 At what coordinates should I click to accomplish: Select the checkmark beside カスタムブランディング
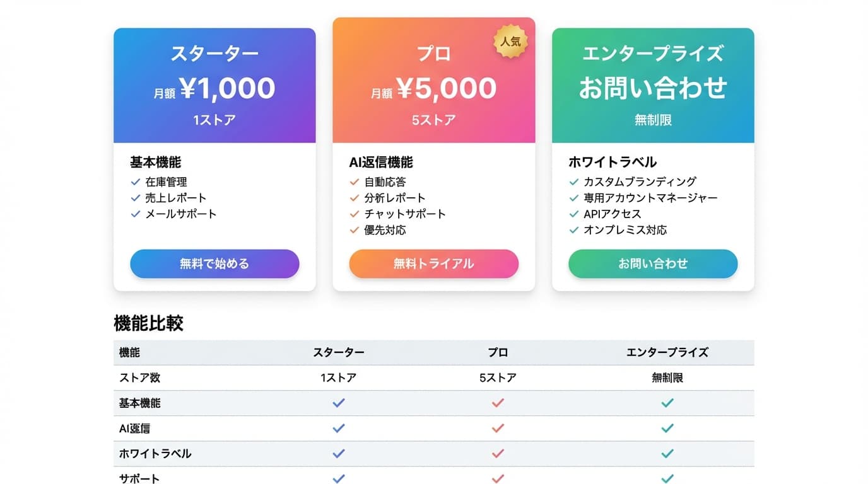tap(573, 181)
